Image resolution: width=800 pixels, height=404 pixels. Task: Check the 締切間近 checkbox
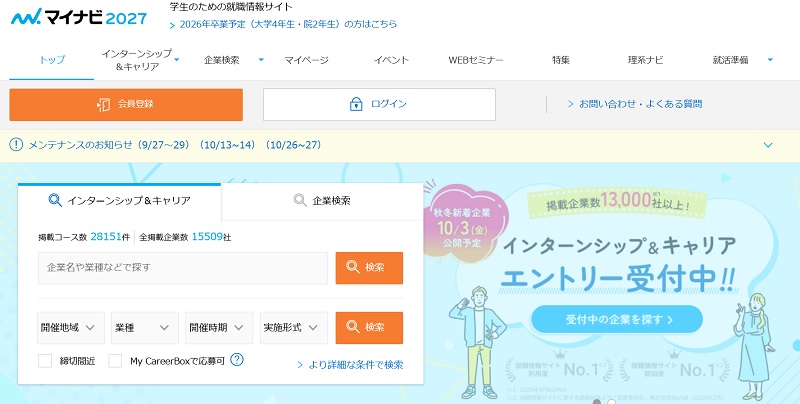click(45, 361)
